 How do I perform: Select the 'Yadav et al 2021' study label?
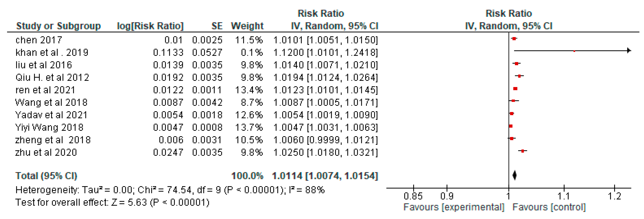coord(51,115)
